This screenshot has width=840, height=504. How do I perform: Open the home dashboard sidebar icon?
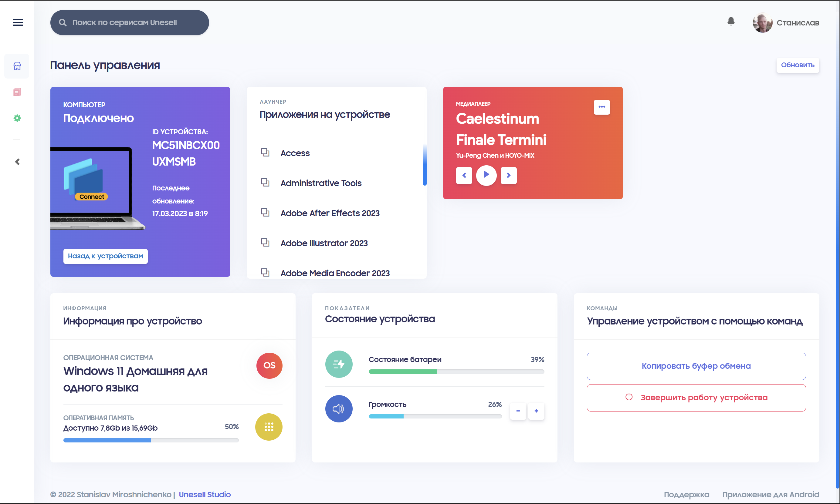click(x=17, y=66)
